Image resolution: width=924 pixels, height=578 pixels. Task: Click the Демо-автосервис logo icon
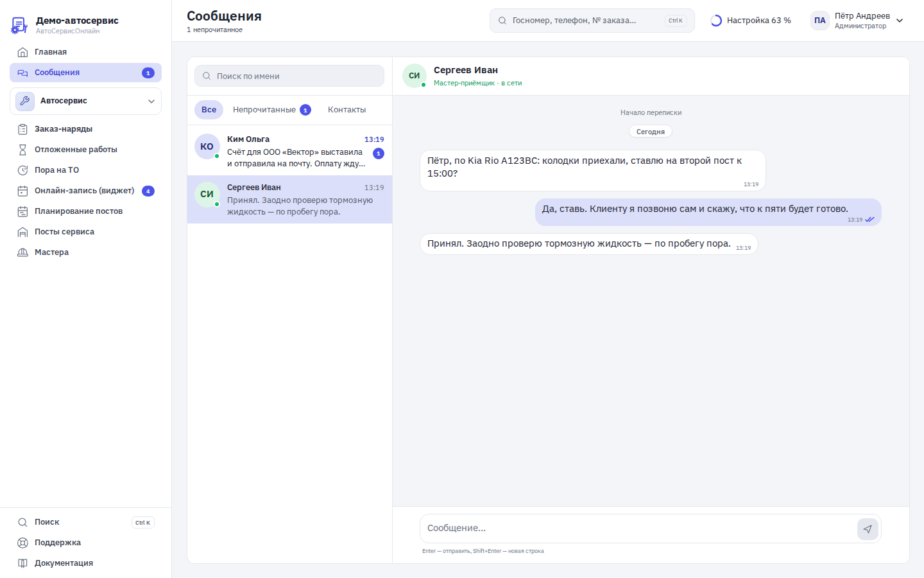19,25
